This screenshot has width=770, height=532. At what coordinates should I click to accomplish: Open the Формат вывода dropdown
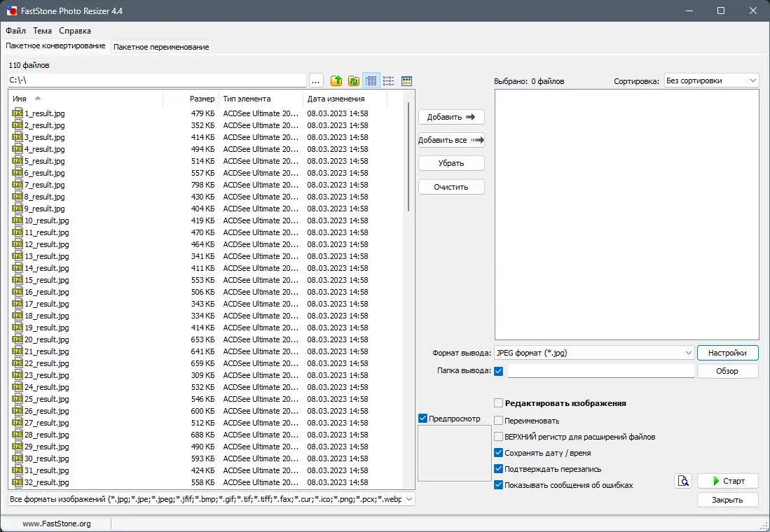(685, 352)
